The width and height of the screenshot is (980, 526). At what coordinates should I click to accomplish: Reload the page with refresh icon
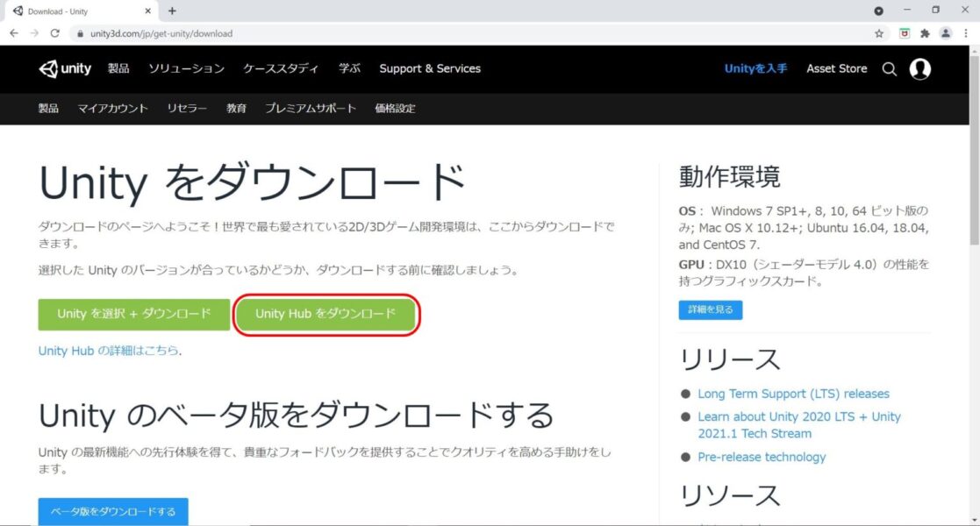click(x=55, y=33)
